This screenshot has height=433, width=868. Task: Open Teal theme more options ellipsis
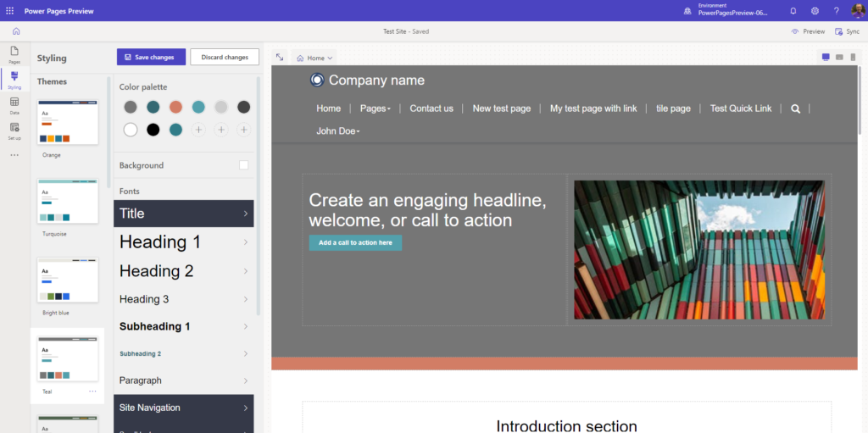coord(92,391)
